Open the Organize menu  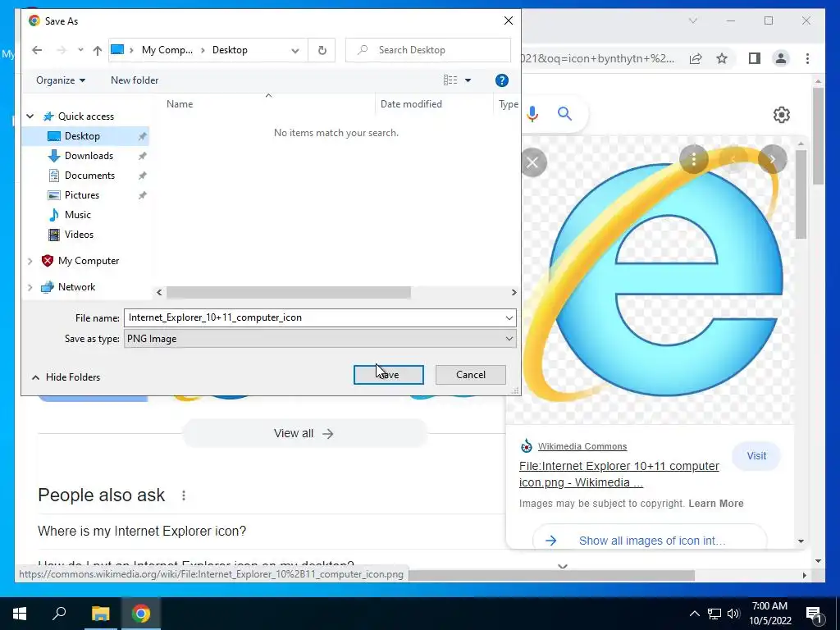point(61,80)
